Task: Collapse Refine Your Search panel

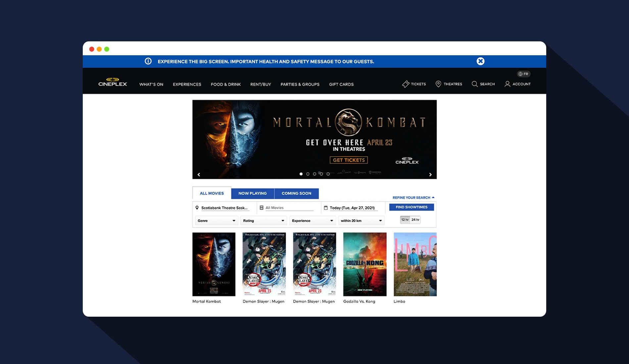Action: coord(413,198)
